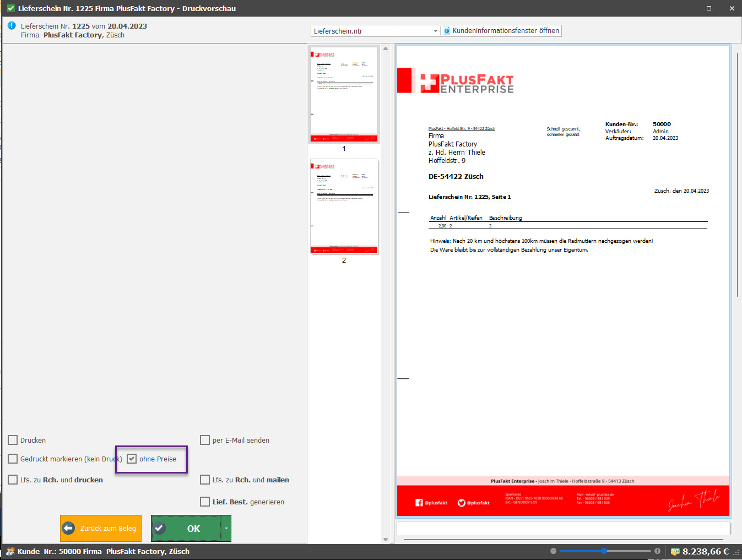Click the Kunden-Nr. value 50000 in the preview
The image size is (742, 560).
pos(662,124)
